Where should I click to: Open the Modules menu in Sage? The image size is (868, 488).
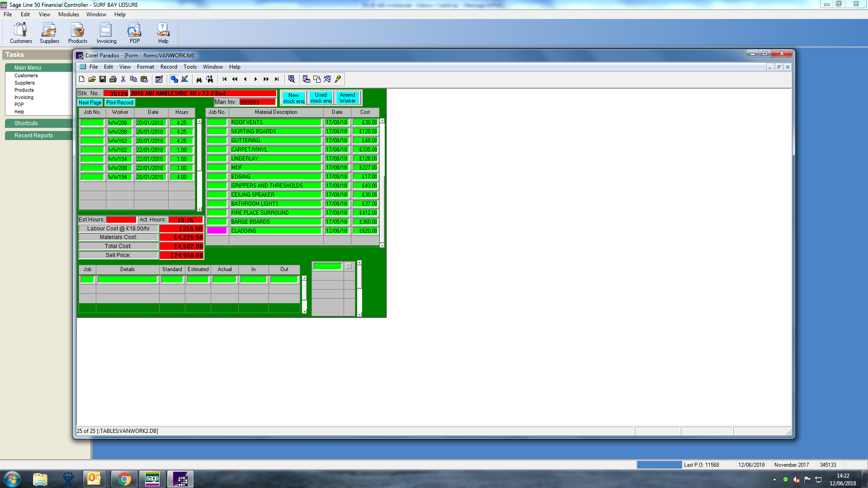(68, 14)
